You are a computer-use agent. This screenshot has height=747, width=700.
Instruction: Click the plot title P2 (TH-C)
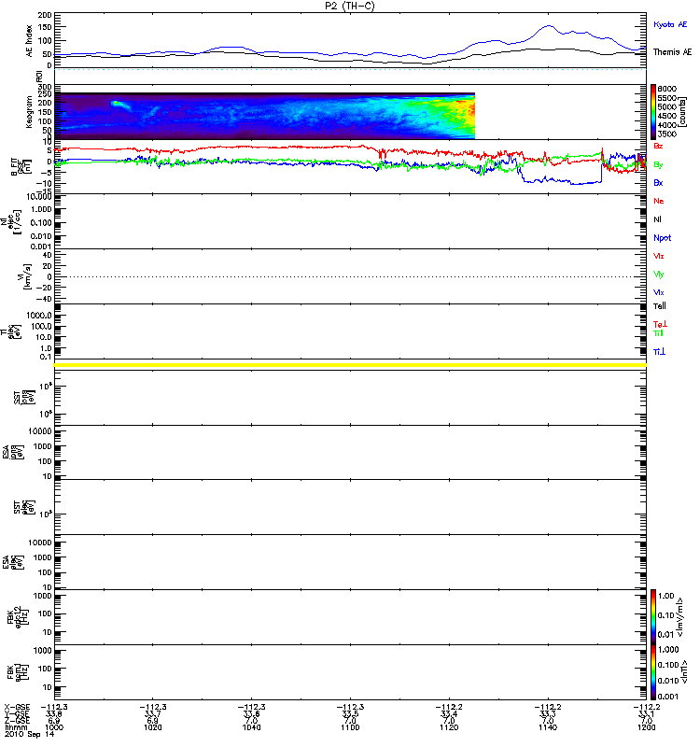tap(349, 6)
